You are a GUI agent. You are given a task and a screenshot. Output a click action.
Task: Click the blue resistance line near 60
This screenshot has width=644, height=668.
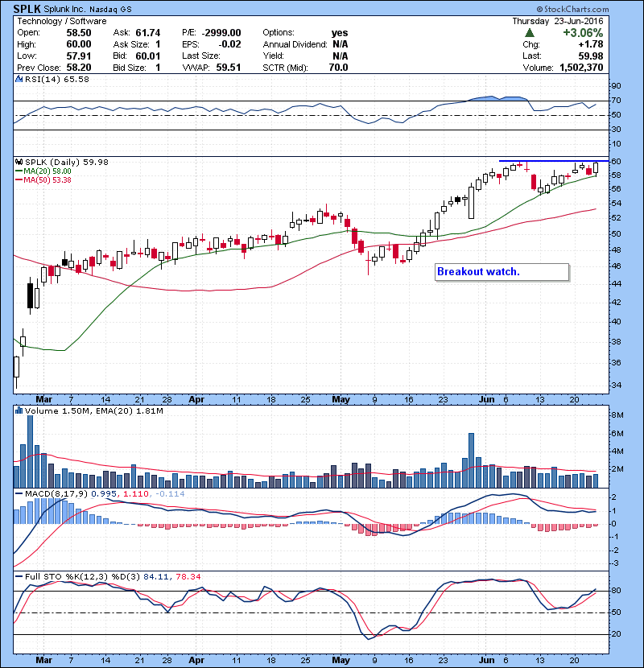pyautogui.click(x=554, y=161)
